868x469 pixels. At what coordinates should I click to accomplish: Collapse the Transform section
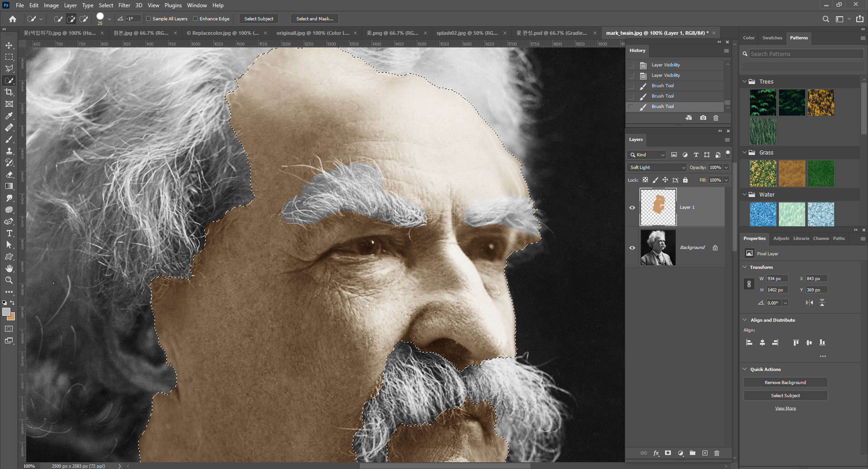(745, 267)
